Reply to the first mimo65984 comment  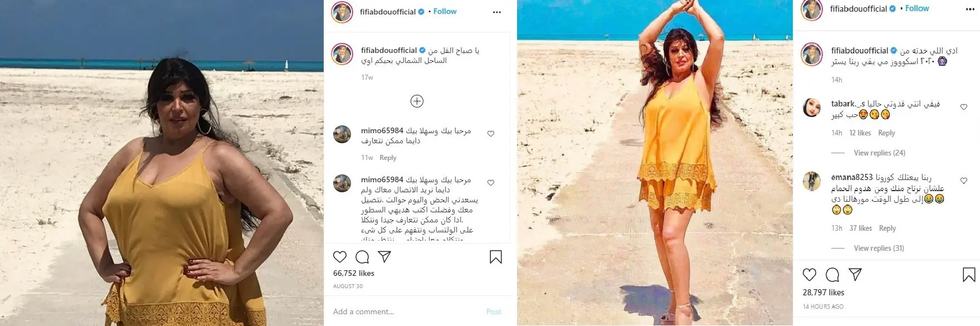388,158
